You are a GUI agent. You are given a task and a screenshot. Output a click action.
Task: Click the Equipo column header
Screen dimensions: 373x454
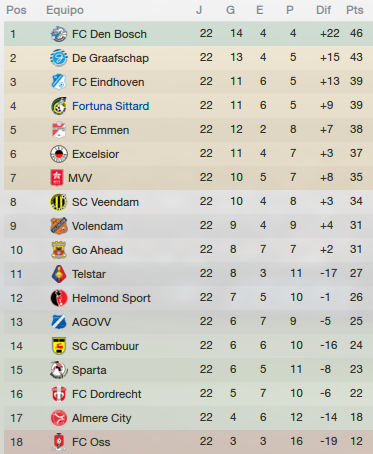(65, 10)
